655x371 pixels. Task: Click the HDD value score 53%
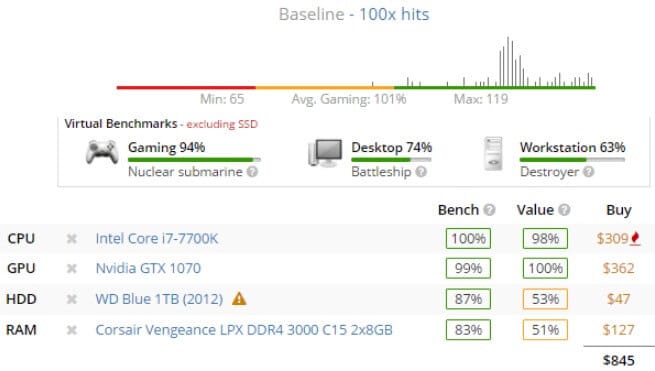pyautogui.click(x=545, y=299)
